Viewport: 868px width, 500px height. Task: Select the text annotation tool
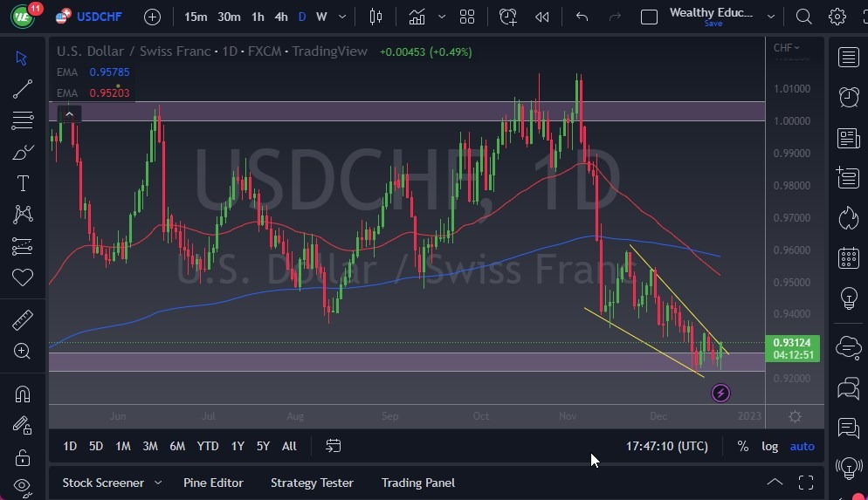(23, 183)
